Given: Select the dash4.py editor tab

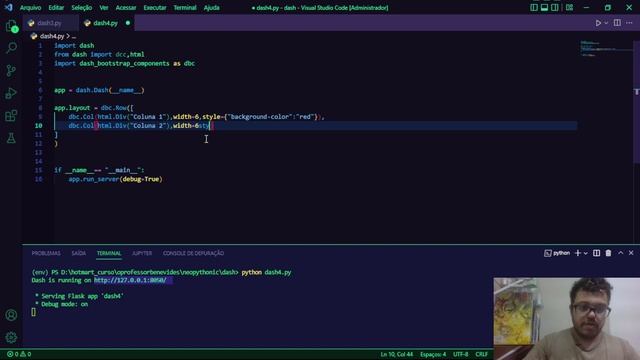Looking at the screenshot, I should coord(105,23).
